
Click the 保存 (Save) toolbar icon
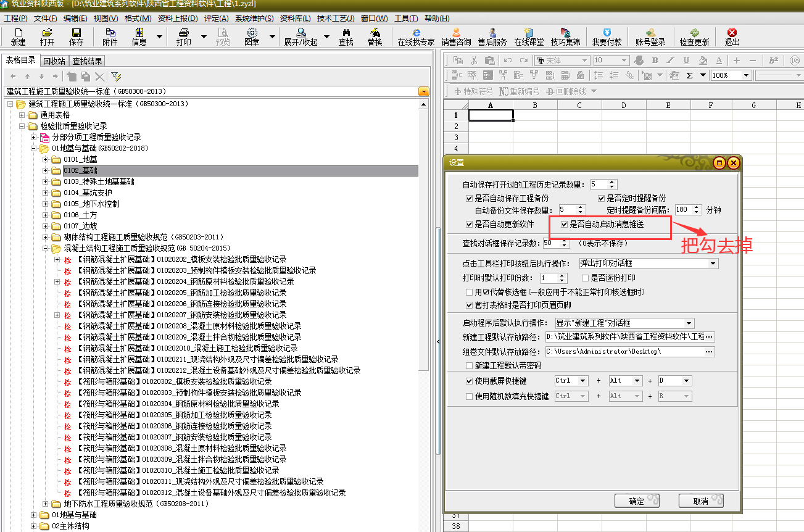click(77, 37)
